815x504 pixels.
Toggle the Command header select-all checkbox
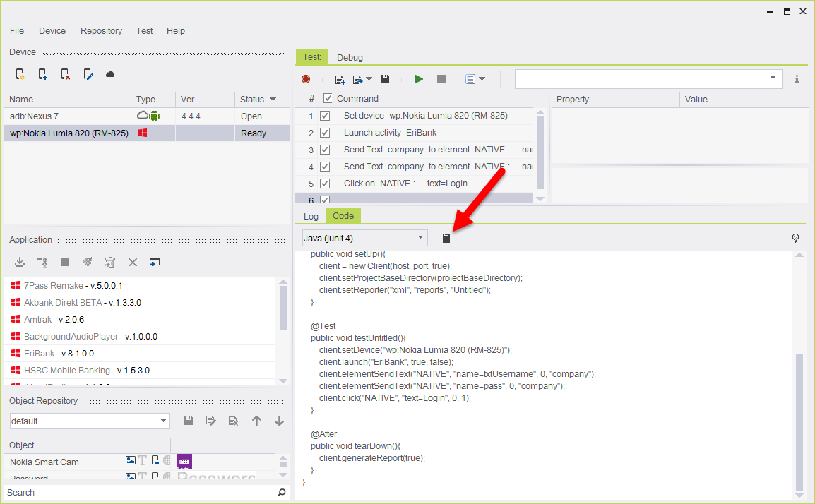328,99
